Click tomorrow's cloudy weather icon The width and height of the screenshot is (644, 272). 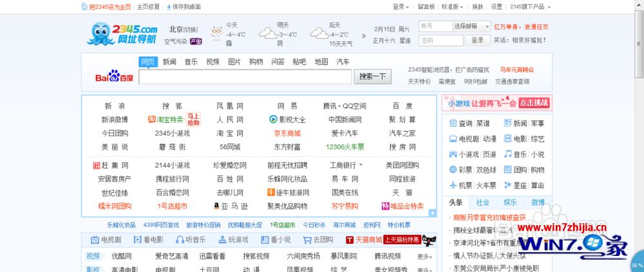(x=267, y=33)
